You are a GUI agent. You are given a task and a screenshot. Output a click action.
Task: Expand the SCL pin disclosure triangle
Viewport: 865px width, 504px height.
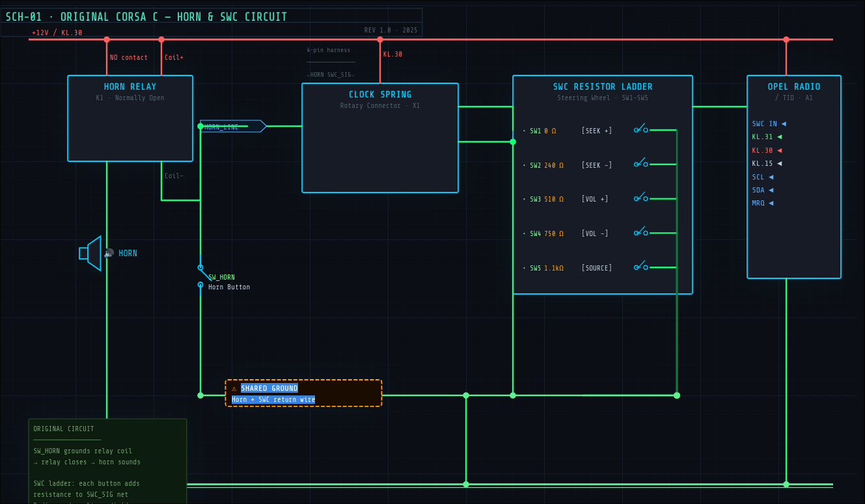click(x=771, y=176)
